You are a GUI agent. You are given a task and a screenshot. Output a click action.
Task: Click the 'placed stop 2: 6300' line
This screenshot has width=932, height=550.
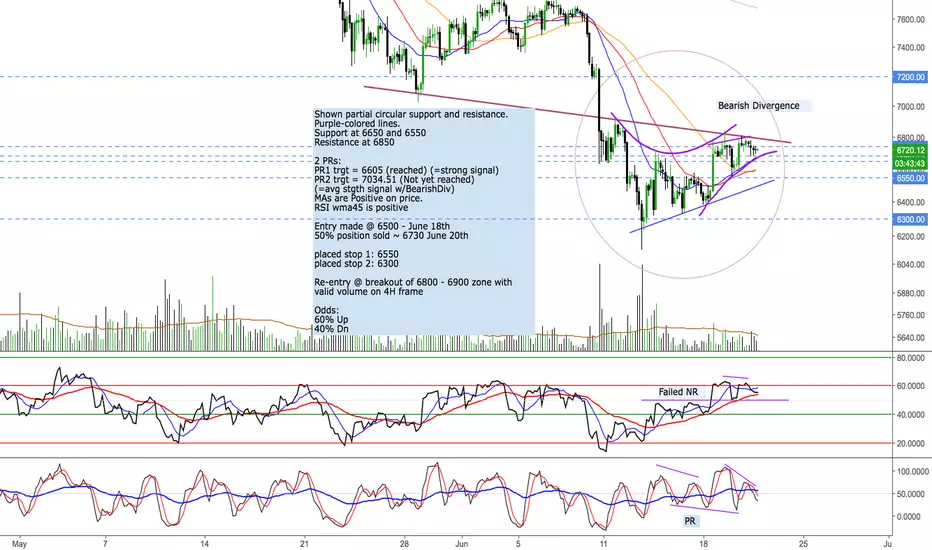pyautogui.click(x=356, y=263)
